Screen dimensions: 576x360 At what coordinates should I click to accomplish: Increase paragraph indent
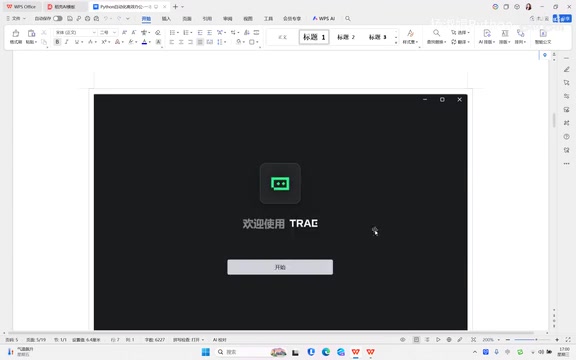[x=209, y=33]
